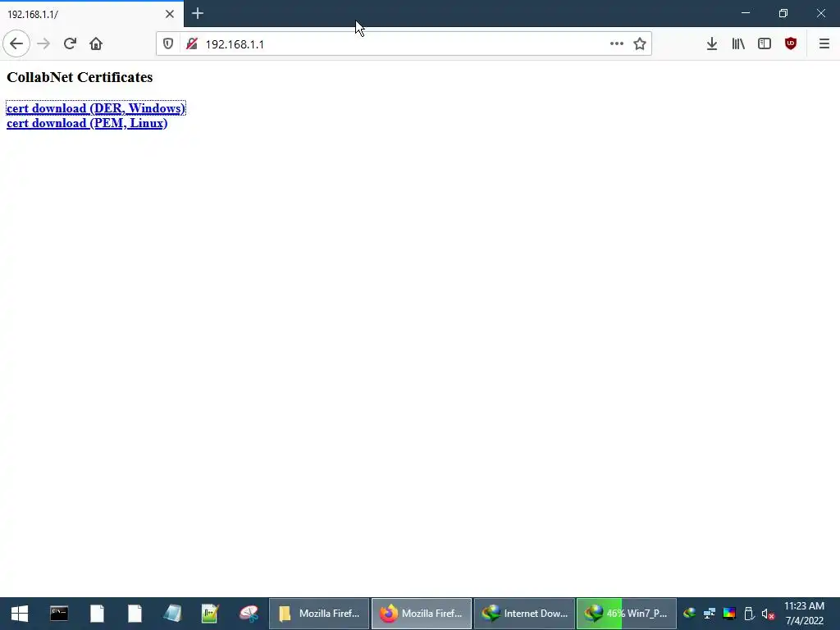Switch to the Mozilla Firefox browser taskbar button
The image size is (840, 630).
point(422,614)
